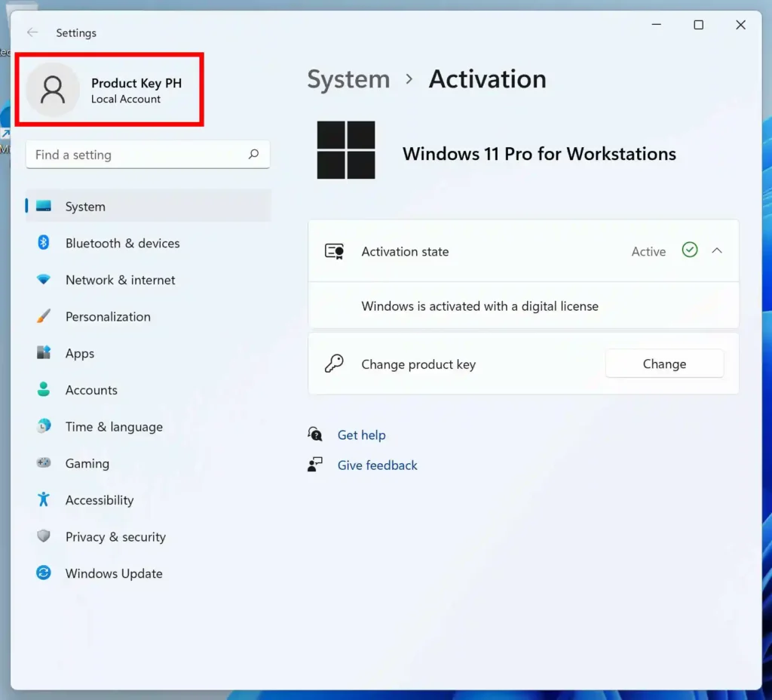Click the user avatar picture
The image size is (772, 700).
[x=53, y=90]
